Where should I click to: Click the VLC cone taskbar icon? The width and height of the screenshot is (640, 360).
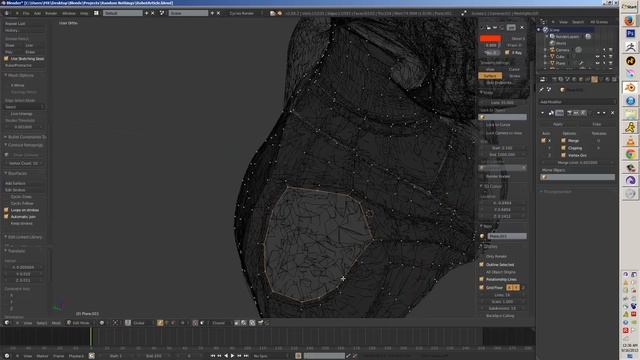[x=630, y=141]
